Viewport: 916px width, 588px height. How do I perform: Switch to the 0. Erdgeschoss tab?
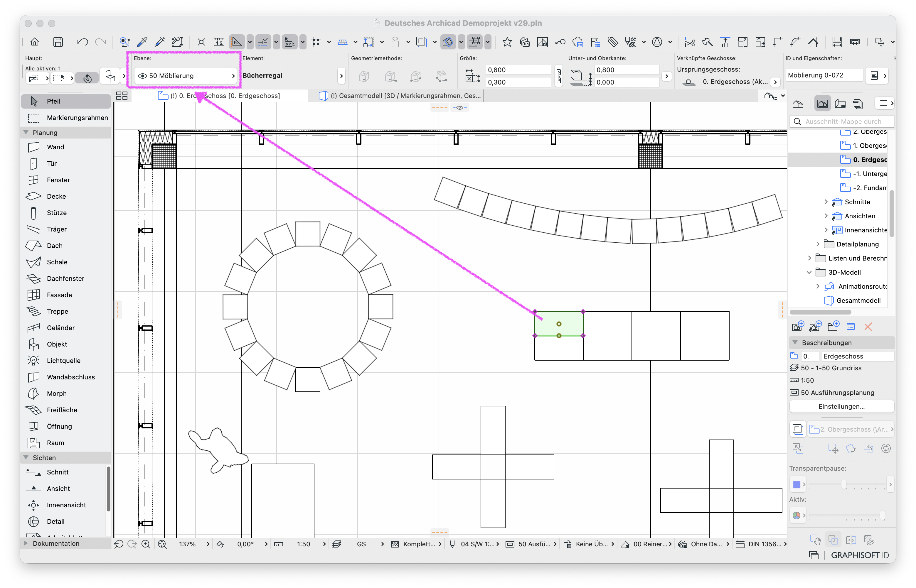point(220,95)
